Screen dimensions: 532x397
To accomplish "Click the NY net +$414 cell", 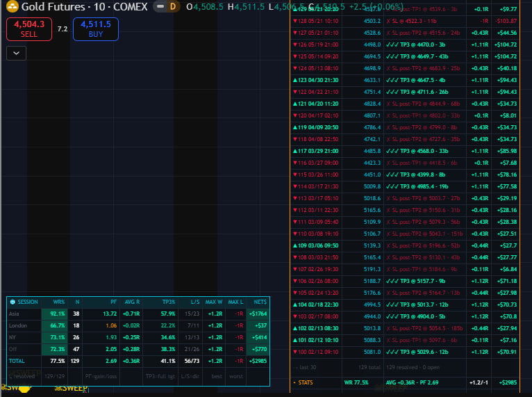I will pos(258,338).
